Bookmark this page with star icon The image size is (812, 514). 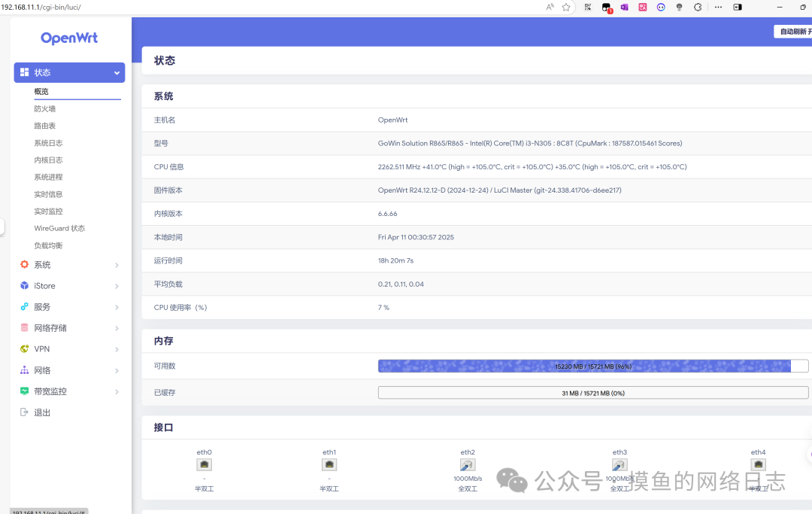pyautogui.click(x=566, y=7)
